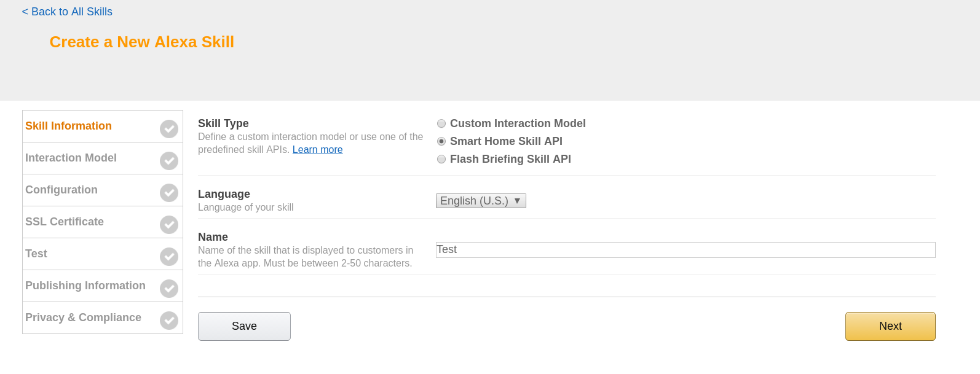Click the yellow Next button
The width and height of the screenshot is (980, 374).
pyautogui.click(x=890, y=326)
